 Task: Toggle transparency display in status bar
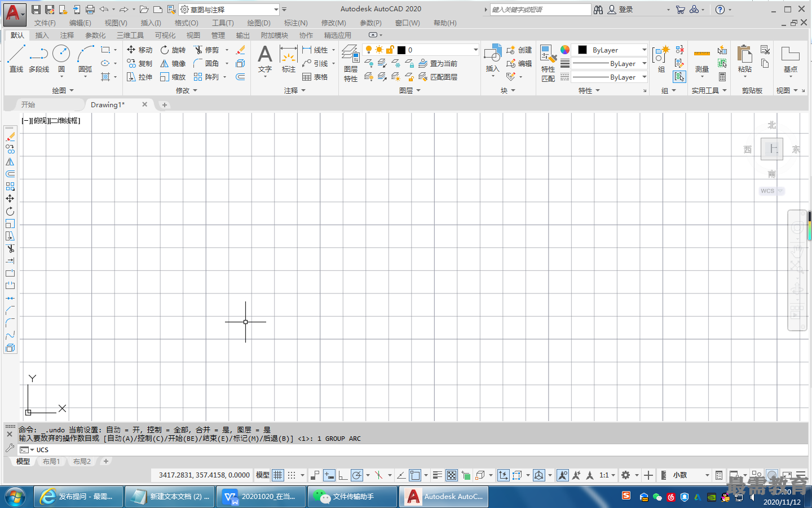[452, 475]
